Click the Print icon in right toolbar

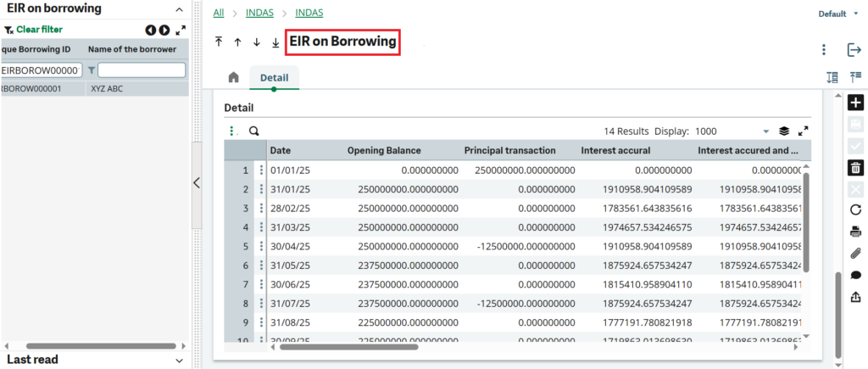(x=855, y=232)
